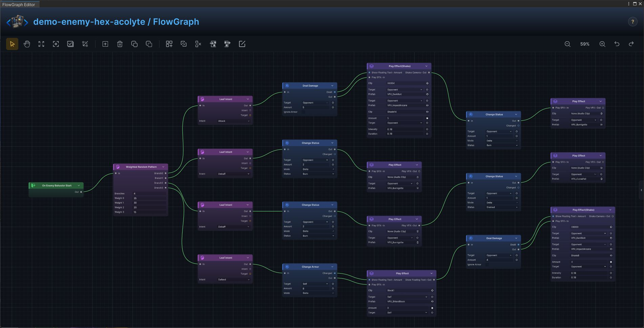Click the select-all checkmark toolbar icon
This screenshot has width=644, height=328.
click(x=70, y=44)
